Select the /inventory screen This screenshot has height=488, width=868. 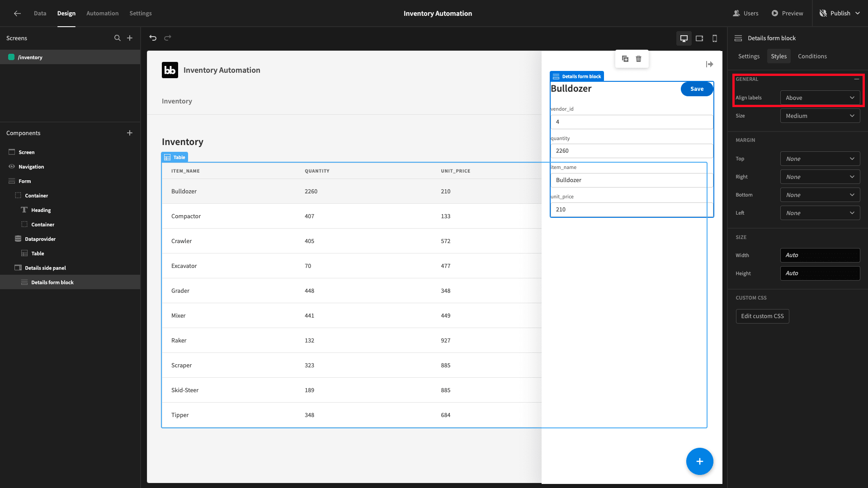pyautogui.click(x=70, y=57)
